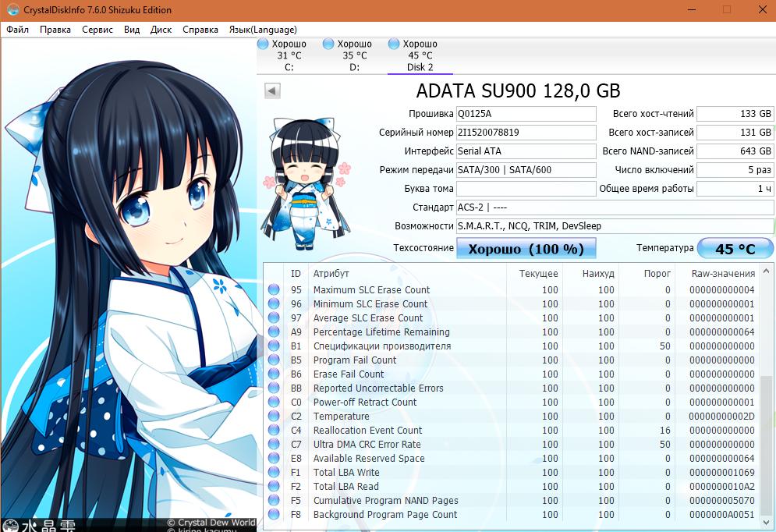Viewport: 776px width, 532px height.
Task: Click the Возможности features field
Action: click(615, 226)
